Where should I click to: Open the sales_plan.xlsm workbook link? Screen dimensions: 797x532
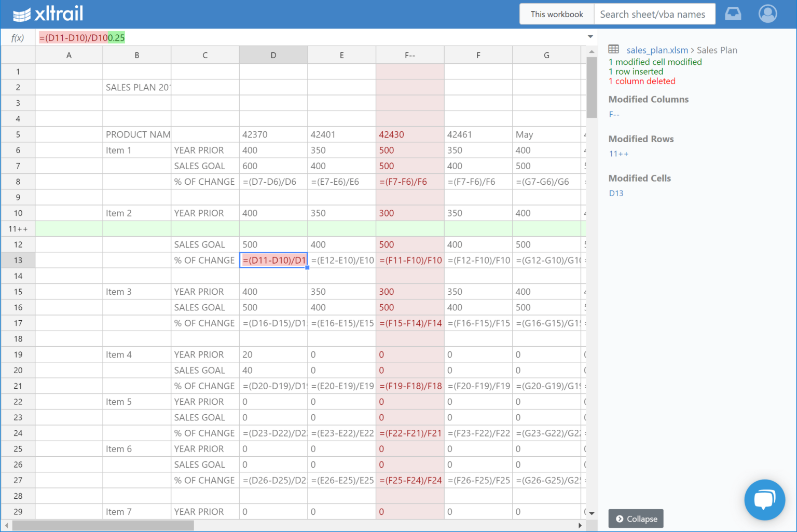click(657, 50)
